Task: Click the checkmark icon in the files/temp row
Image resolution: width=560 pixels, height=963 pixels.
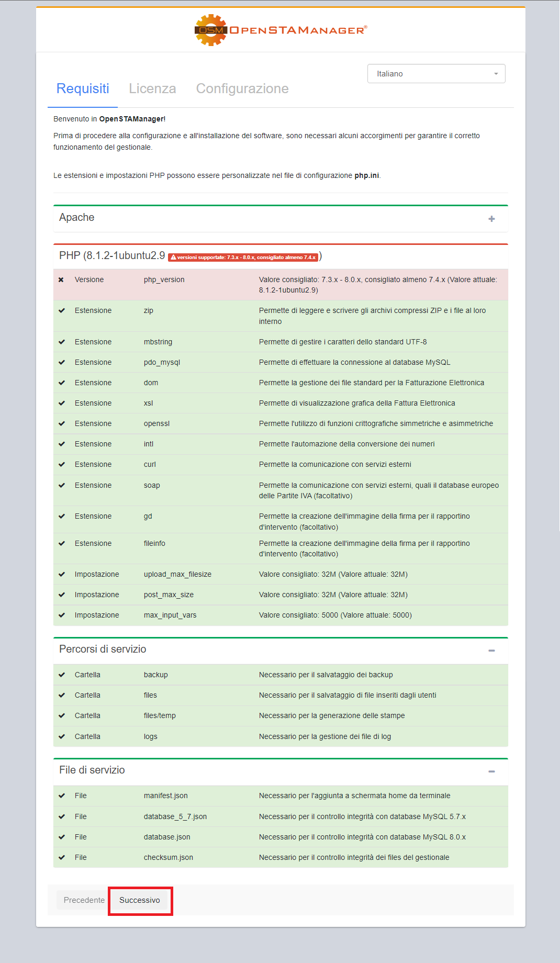Action: pyautogui.click(x=62, y=716)
